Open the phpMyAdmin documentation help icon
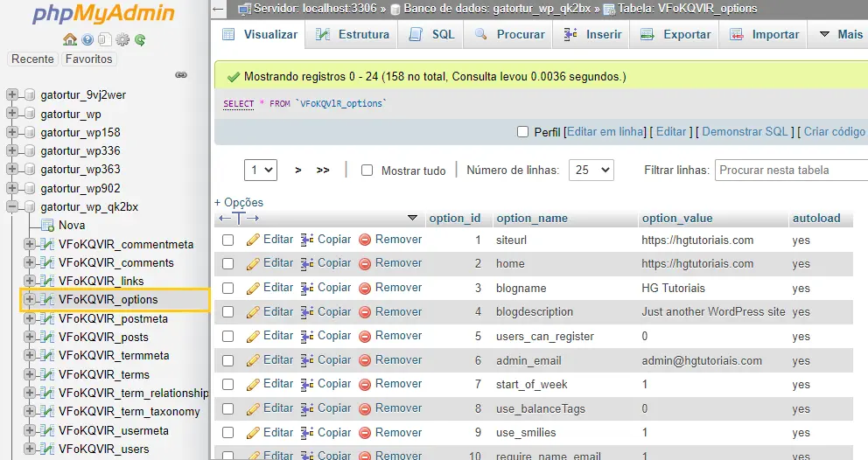Screen dimensions: 868x460 [87, 40]
